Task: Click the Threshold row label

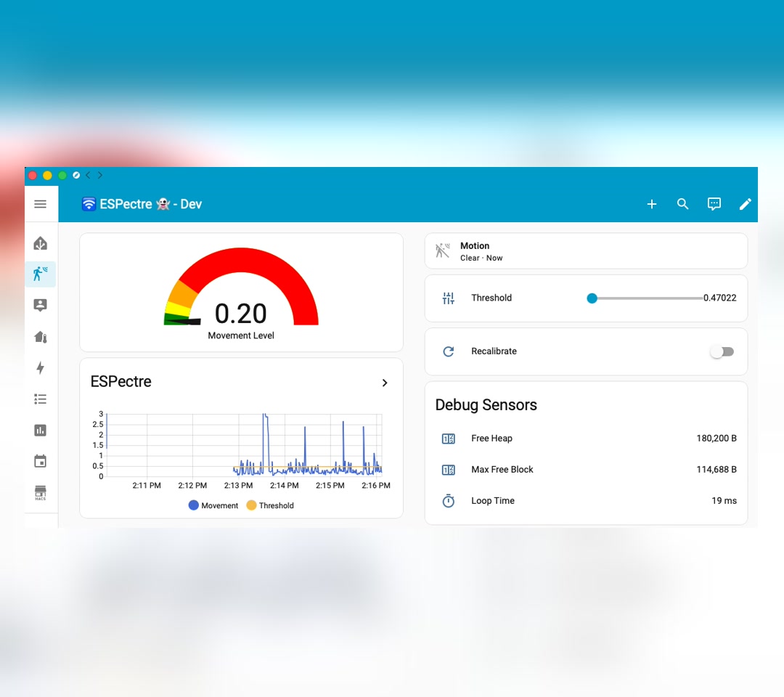Action: 491,298
